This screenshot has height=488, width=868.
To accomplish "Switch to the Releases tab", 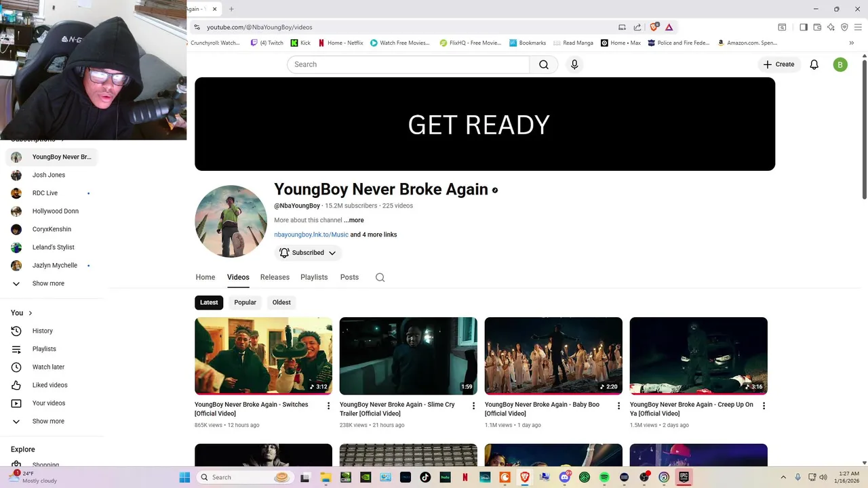I will (x=275, y=277).
